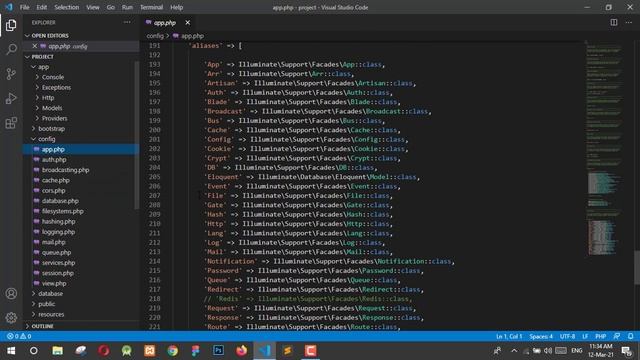Screen dimensions: 640x360
Task: Open File Explorer from taskbar
Action: pos(58,351)
